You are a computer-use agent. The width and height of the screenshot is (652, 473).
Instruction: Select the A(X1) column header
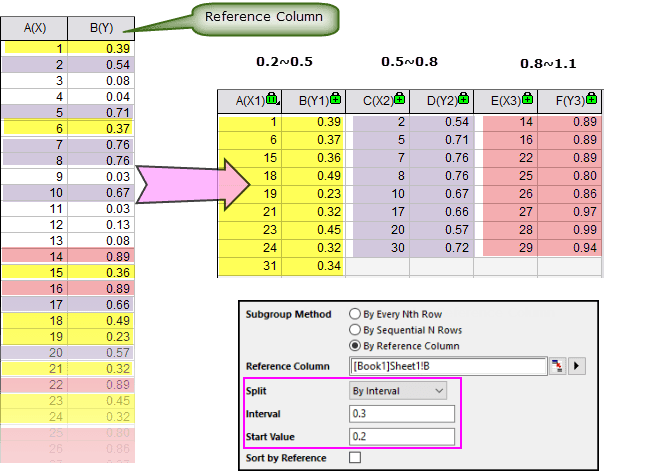click(x=249, y=101)
